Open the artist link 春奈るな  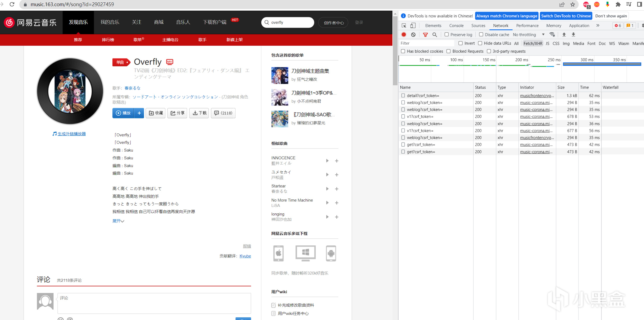[132, 88]
